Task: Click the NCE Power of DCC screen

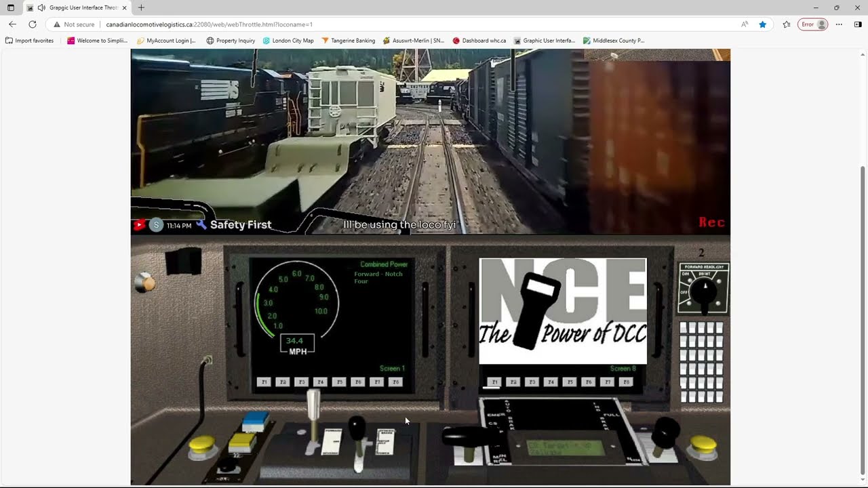Action: pos(563,311)
